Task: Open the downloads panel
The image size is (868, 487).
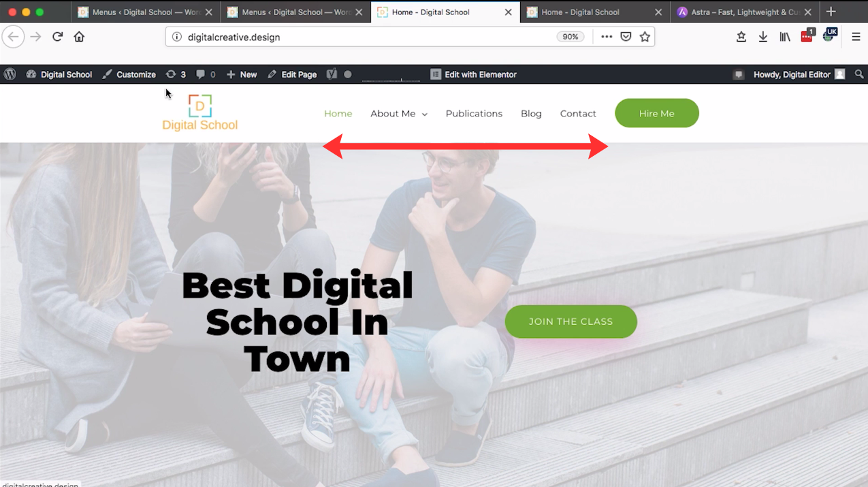Action: pos(763,37)
